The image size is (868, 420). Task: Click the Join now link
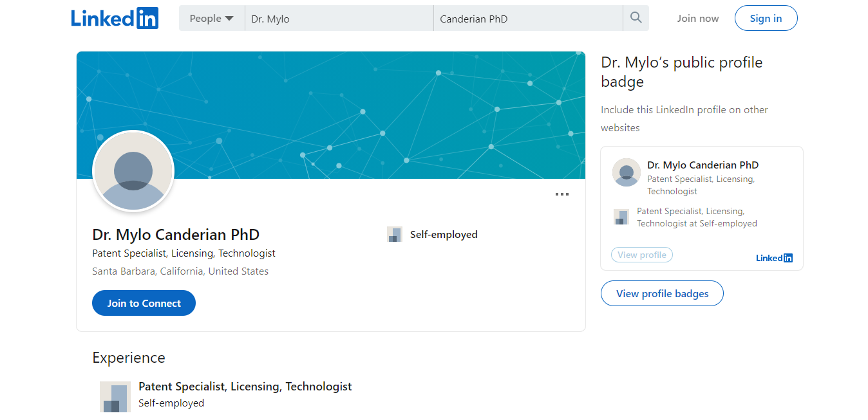(x=697, y=19)
